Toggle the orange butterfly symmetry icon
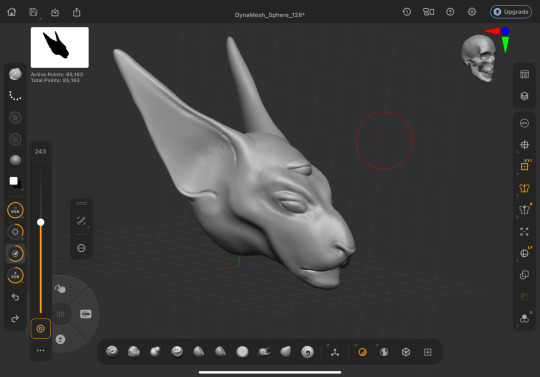 [x=524, y=188]
